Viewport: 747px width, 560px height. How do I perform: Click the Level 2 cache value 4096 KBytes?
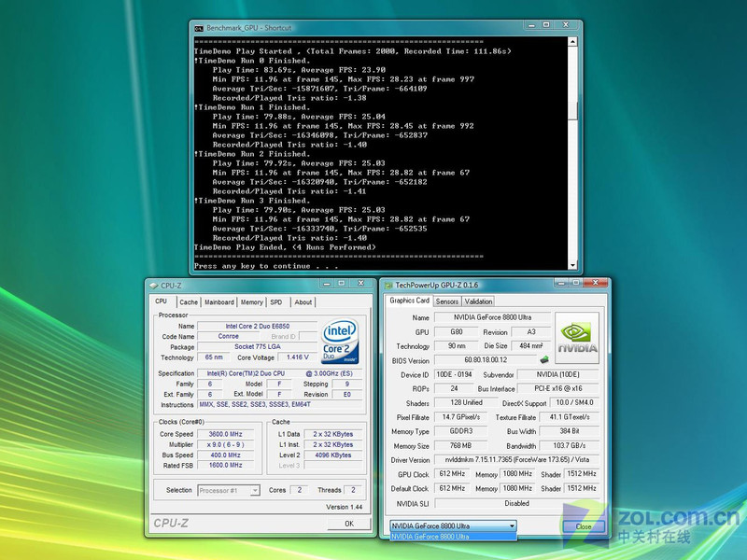[333, 455]
